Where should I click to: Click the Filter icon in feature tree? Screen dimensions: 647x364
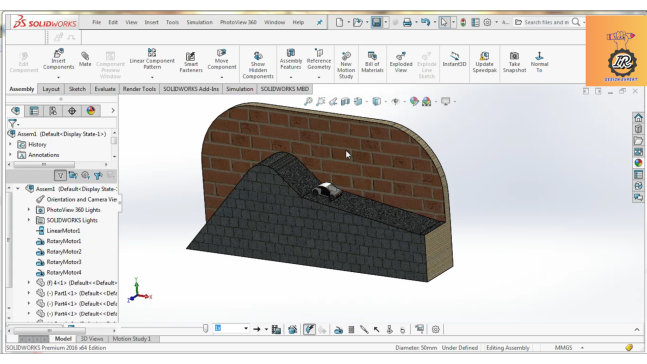(x=13, y=123)
